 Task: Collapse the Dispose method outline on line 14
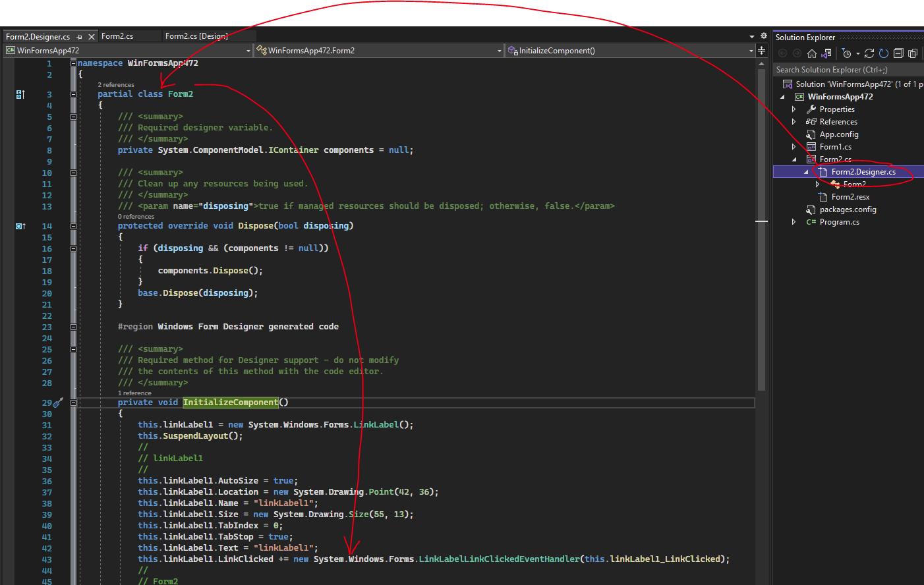coord(73,226)
